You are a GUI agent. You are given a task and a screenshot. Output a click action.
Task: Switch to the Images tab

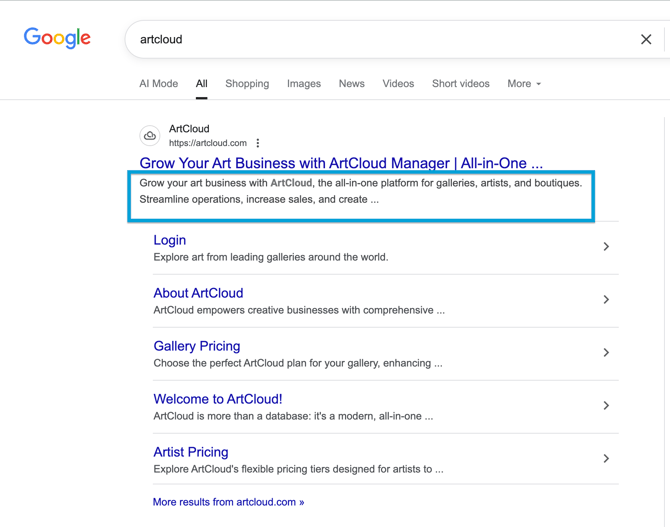304,84
